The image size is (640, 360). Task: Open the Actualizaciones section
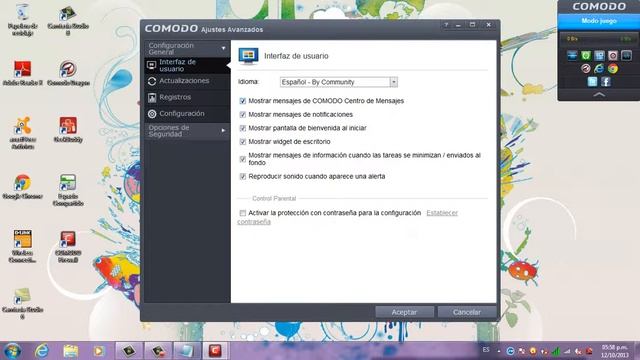point(187,81)
